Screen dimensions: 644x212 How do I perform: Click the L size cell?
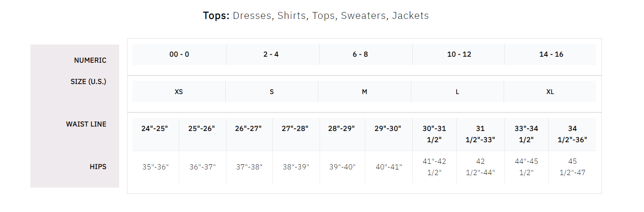click(x=457, y=92)
